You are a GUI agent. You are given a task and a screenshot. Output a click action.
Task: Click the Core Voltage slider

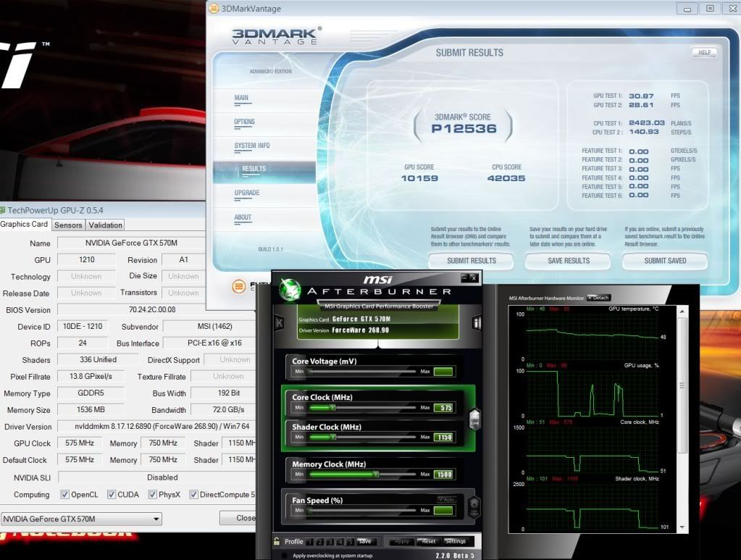(x=361, y=372)
